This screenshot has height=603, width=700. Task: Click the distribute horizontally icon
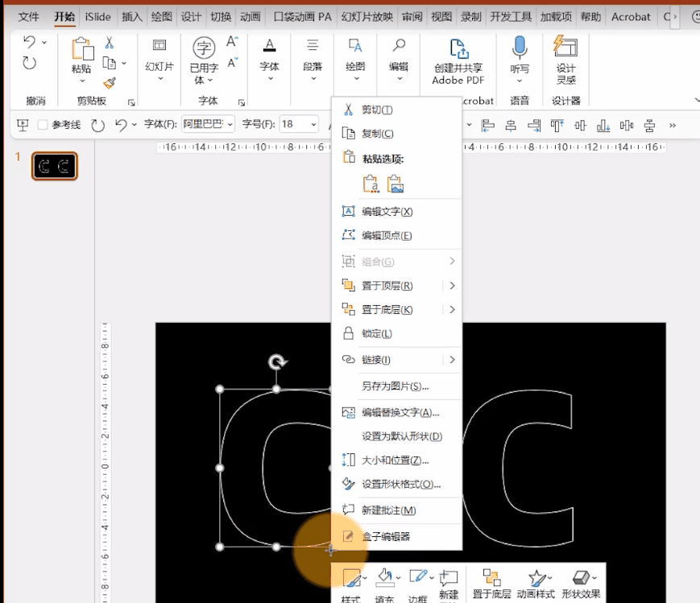pos(627,126)
